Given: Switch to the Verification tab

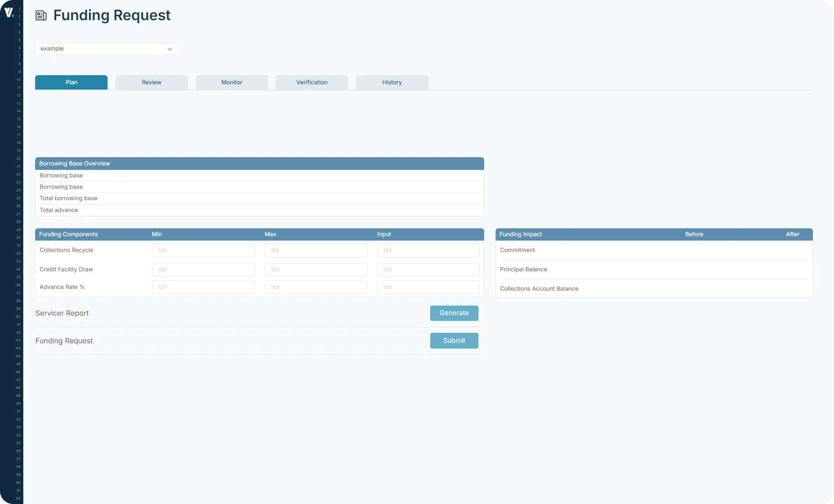Looking at the screenshot, I should [x=312, y=82].
